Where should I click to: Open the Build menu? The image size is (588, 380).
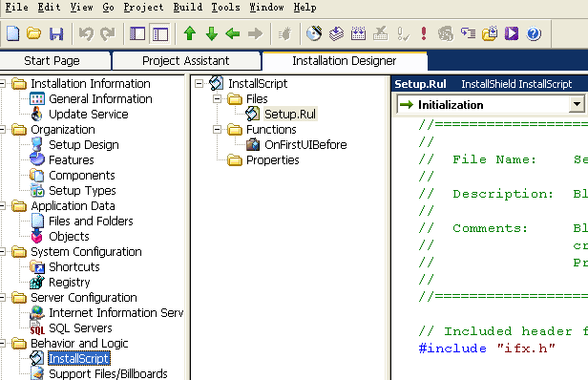click(187, 7)
